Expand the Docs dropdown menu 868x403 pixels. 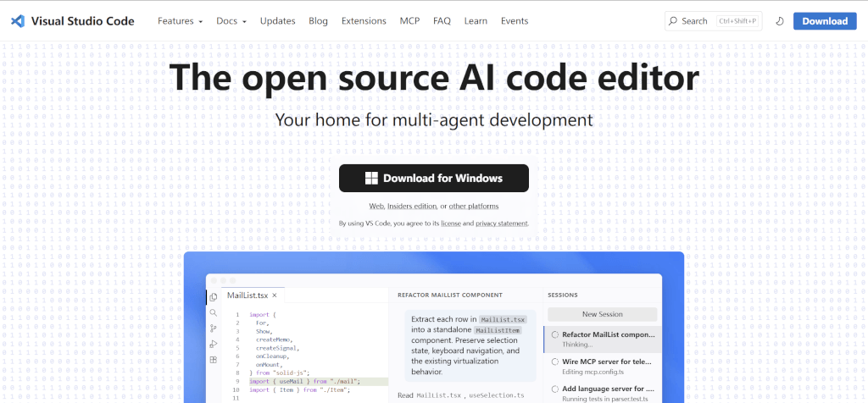[x=231, y=21]
